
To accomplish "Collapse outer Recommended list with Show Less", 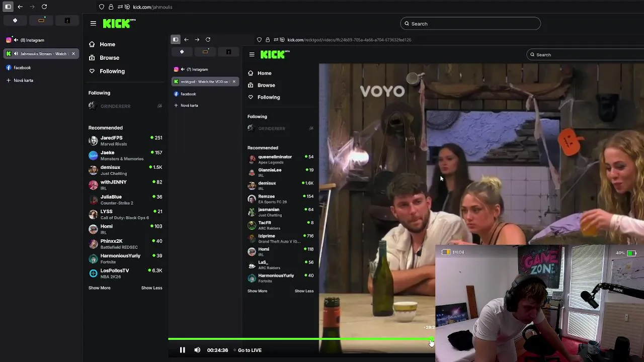I will pyautogui.click(x=151, y=288).
